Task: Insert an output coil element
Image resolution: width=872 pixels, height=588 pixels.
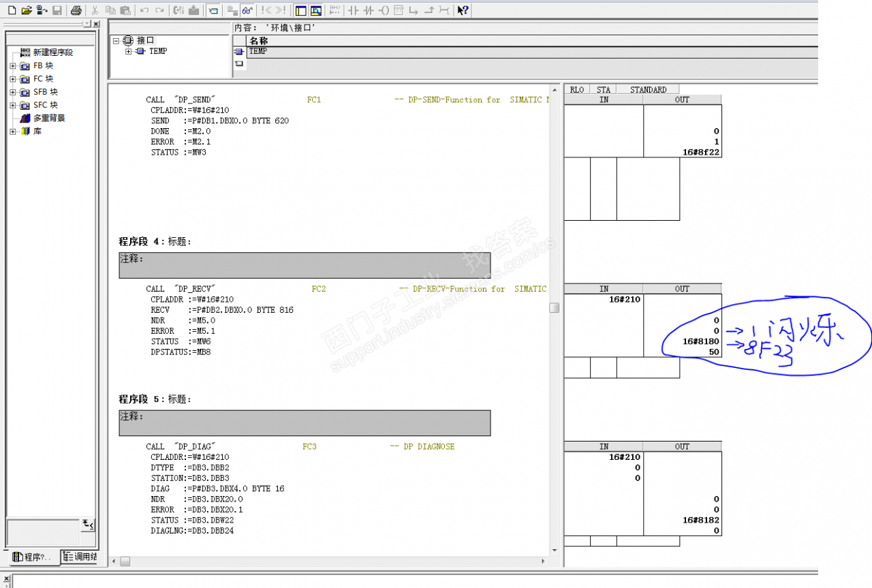Action: pos(384,10)
